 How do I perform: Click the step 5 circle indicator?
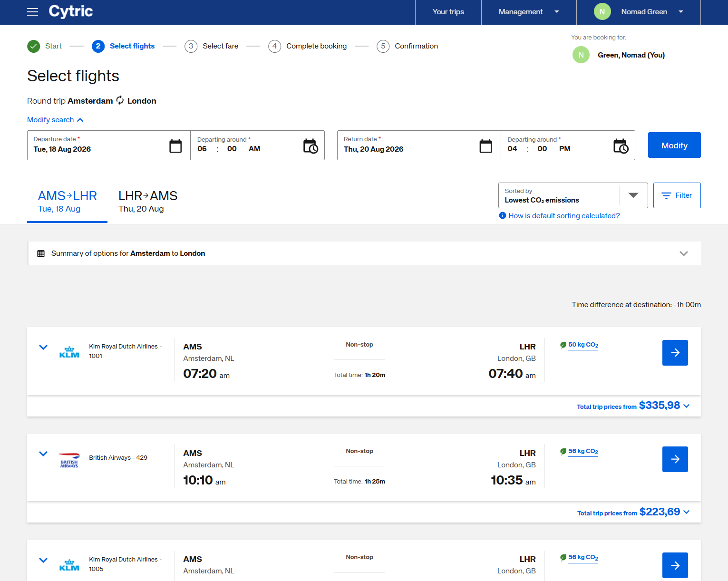click(x=383, y=46)
